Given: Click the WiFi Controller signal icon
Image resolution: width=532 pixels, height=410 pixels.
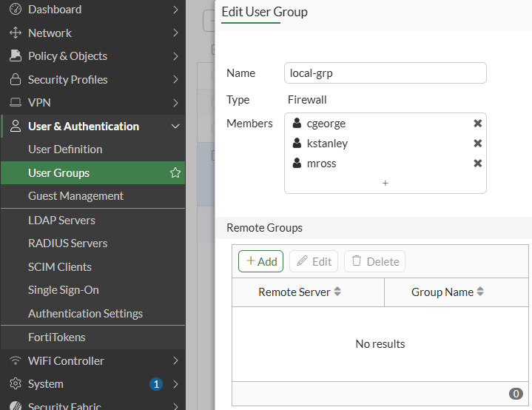Looking at the screenshot, I should [16, 360].
